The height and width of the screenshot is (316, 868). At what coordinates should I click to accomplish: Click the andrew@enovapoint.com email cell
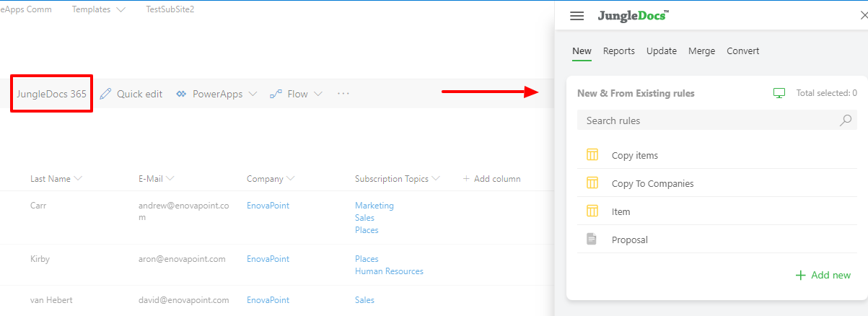[183, 211]
